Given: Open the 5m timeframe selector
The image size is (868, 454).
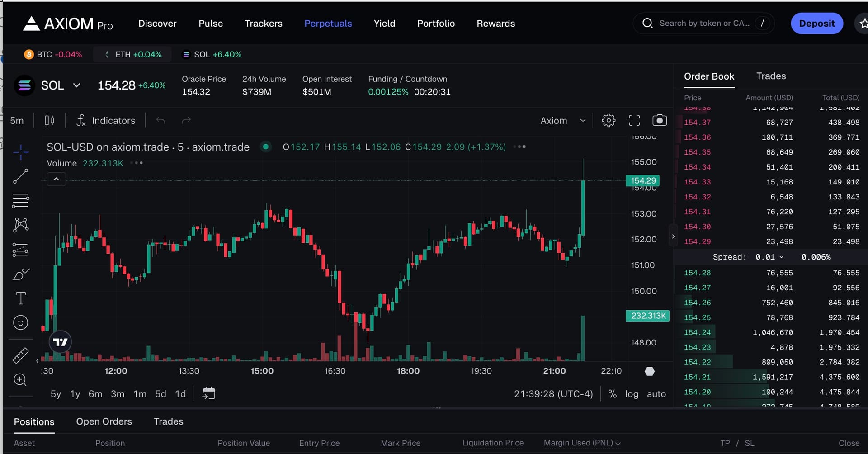Looking at the screenshot, I should [x=17, y=121].
